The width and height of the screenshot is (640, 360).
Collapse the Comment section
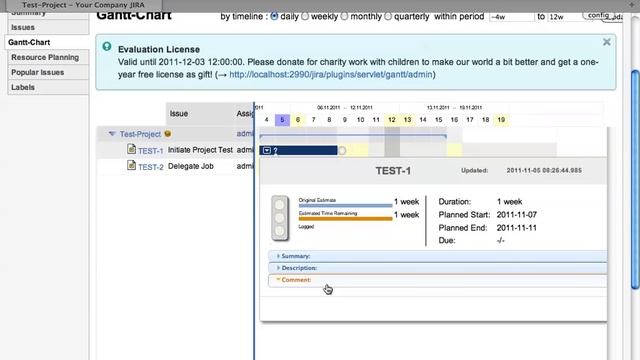[438, 280]
